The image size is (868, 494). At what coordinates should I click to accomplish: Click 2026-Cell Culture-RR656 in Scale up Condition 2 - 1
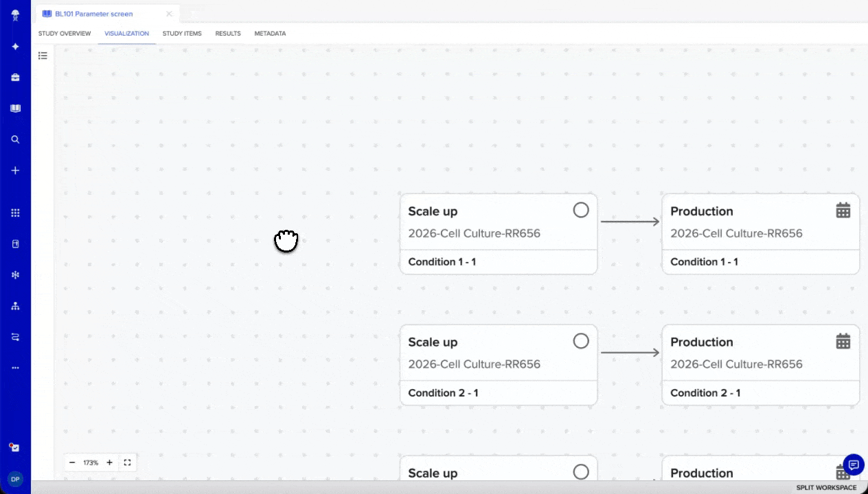point(475,364)
